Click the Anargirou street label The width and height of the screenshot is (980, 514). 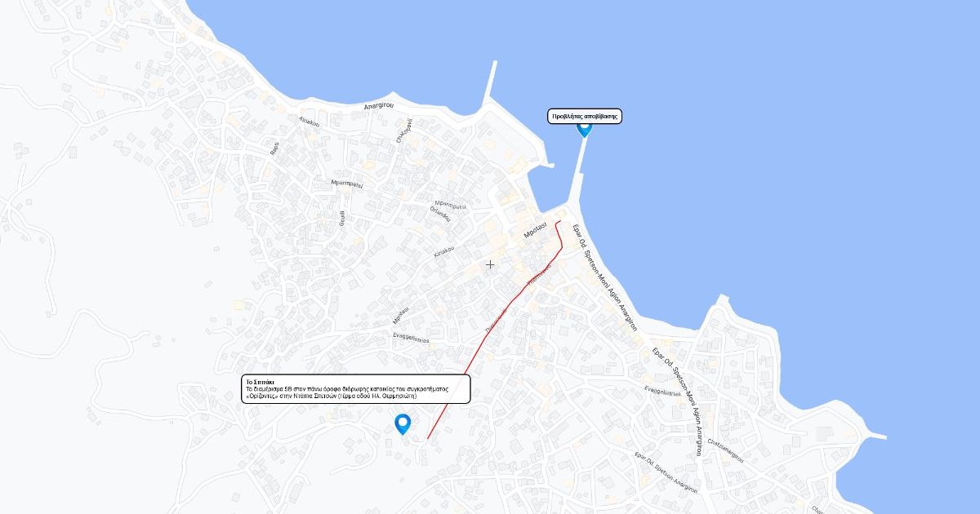pyautogui.click(x=379, y=106)
